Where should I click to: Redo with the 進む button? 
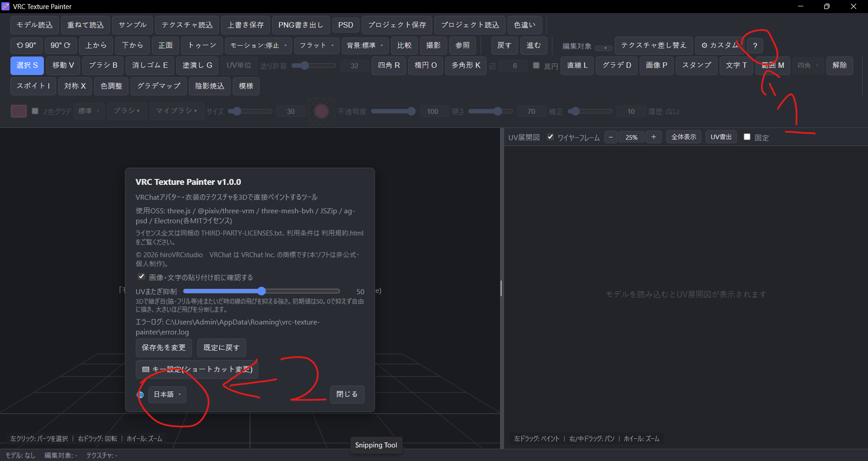(x=533, y=46)
